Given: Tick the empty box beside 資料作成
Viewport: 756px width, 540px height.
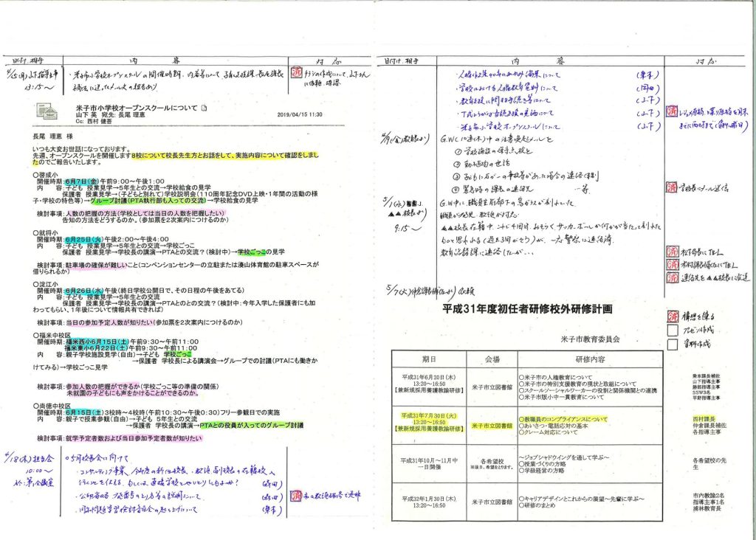Looking at the screenshot, I should [x=673, y=345].
